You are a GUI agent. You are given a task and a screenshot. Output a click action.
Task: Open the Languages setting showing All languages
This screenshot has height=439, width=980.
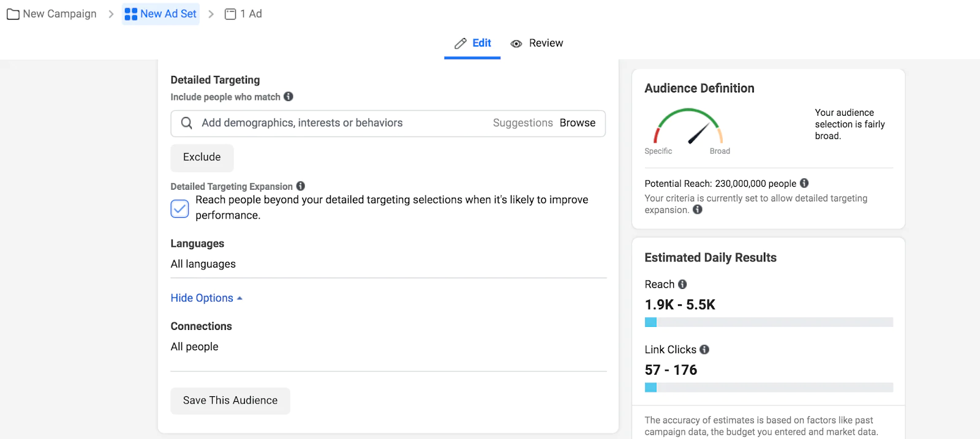(x=203, y=264)
